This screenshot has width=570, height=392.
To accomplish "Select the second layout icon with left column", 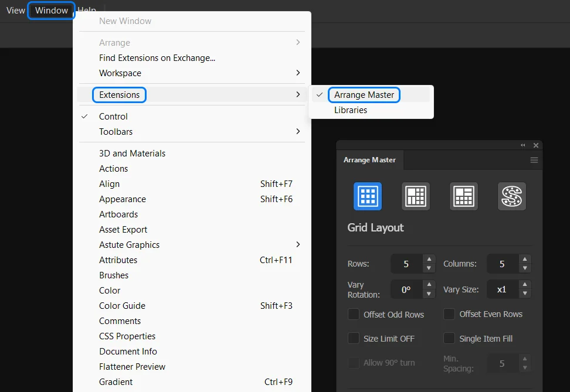I will click(416, 196).
